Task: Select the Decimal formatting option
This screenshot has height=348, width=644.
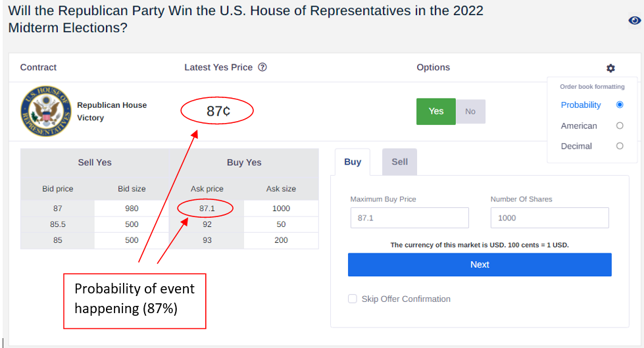Action: (x=620, y=146)
